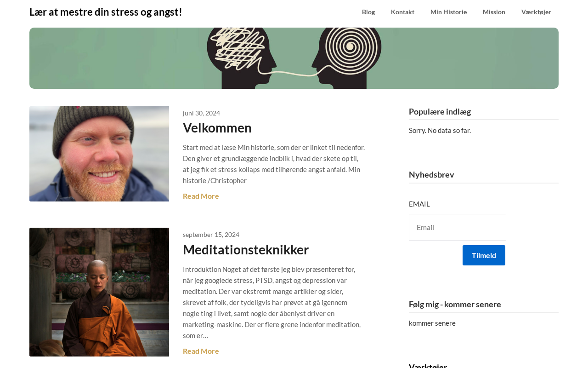Click Read More under Meditationsteknikker
588x368 pixels.
201,351
